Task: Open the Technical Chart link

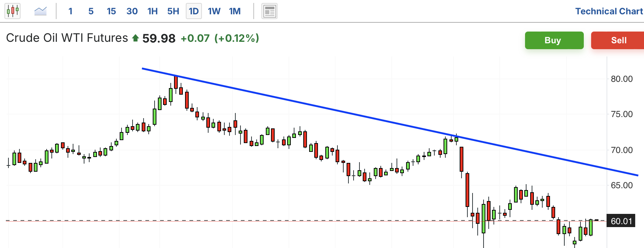Action: (x=609, y=11)
